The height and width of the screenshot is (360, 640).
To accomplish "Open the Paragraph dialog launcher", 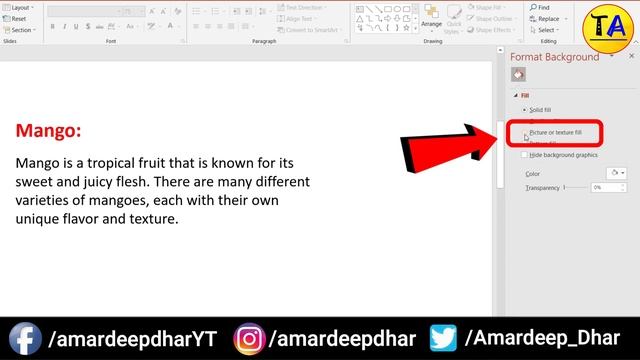I will (346, 41).
